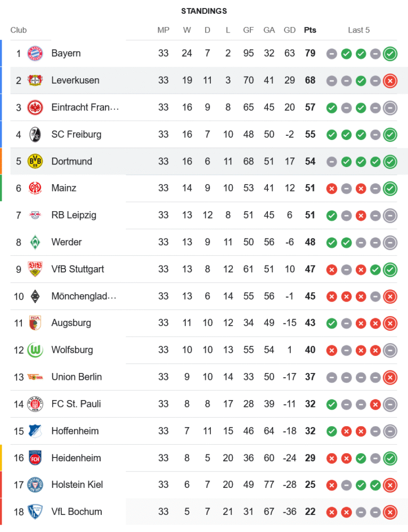
Task: Click Leverkusen's latest match loss indicator
Action: tap(390, 80)
